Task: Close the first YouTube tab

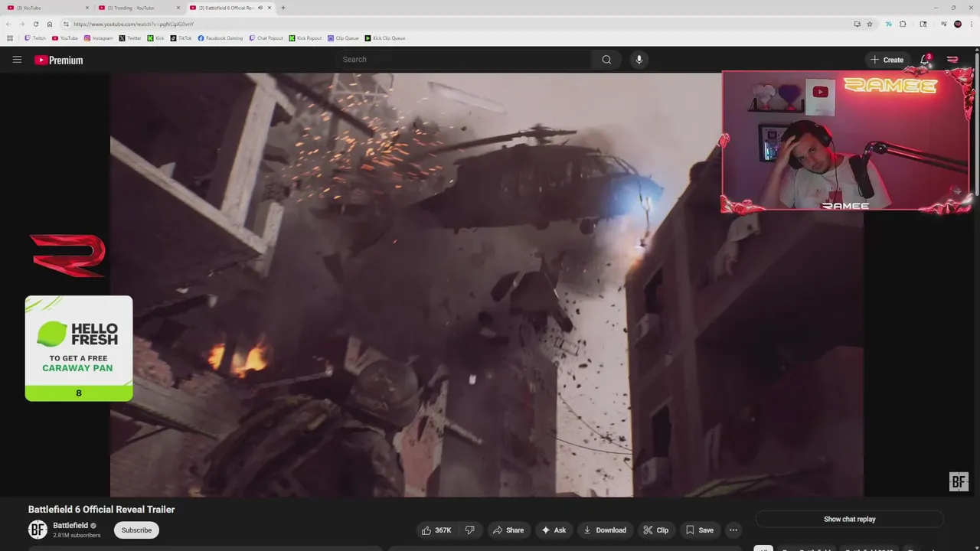Action: click(x=87, y=8)
